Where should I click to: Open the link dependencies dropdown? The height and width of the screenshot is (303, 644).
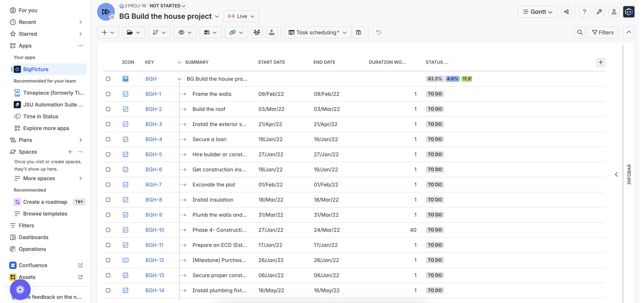point(236,32)
